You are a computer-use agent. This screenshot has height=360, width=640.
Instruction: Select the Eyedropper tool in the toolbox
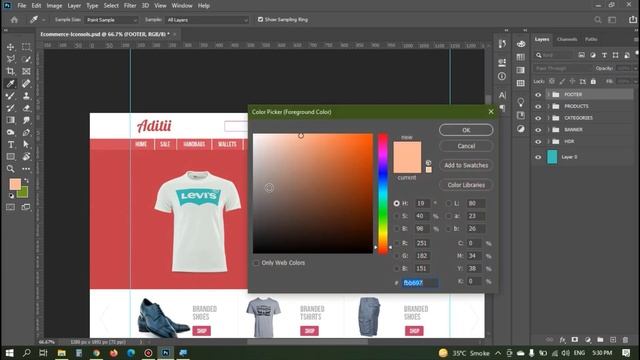11,84
